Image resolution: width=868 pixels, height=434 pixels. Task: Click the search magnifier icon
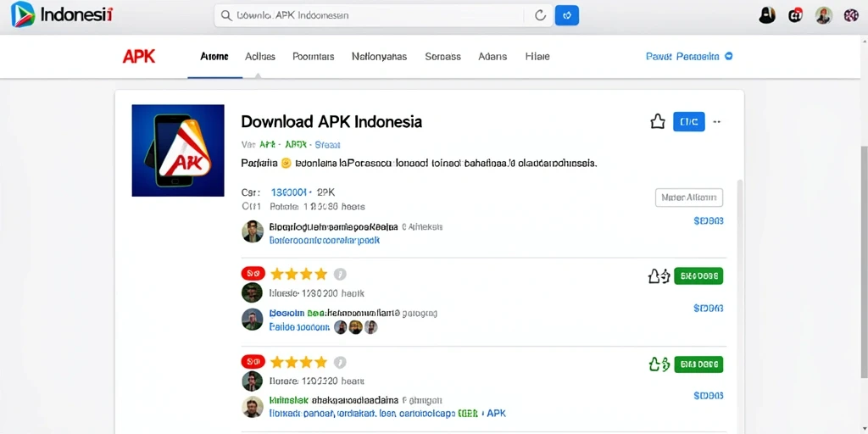tap(225, 15)
